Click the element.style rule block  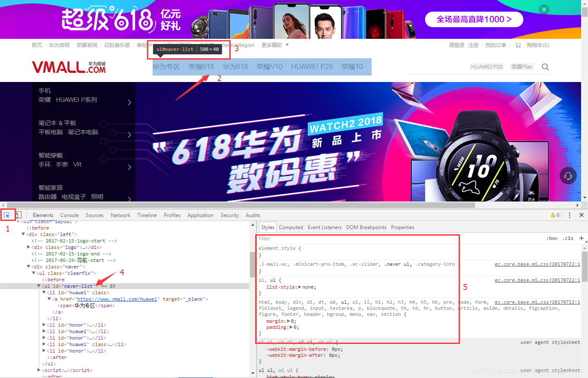[x=419, y=252]
